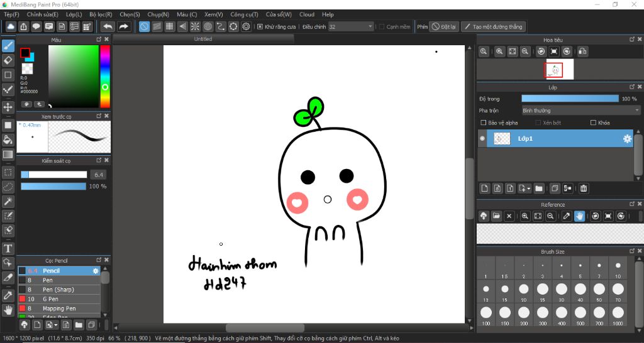
Task: Open the Công cụ(T) menu
Action: tap(244, 14)
